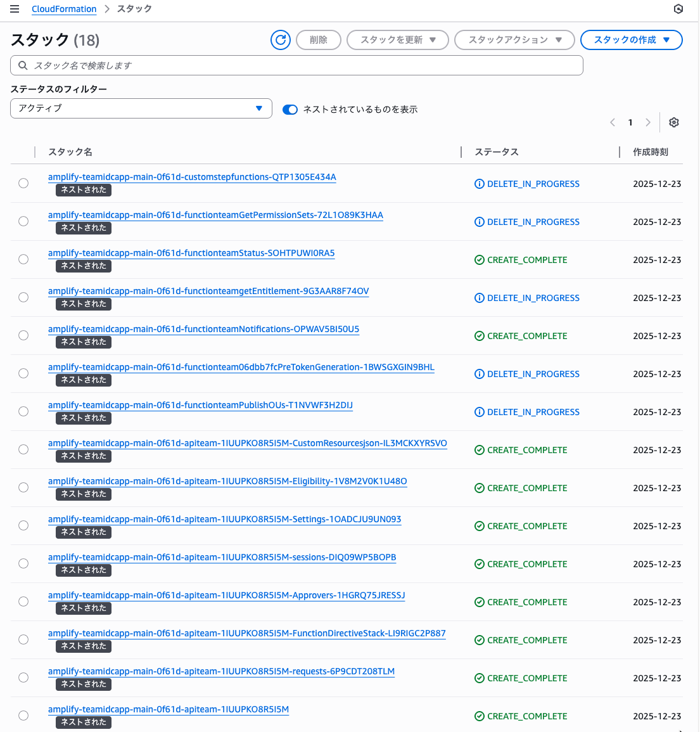
Task: Open the hamburger navigation menu
Action: click(x=15, y=9)
